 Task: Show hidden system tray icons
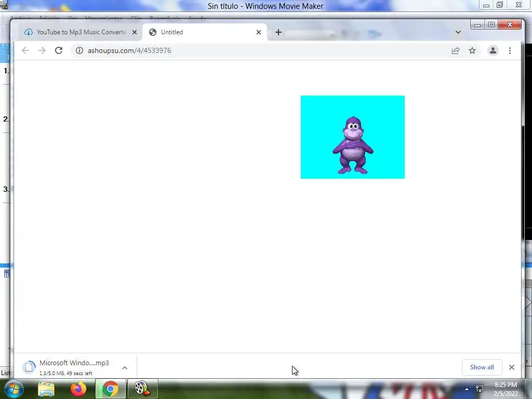(467, 389)
